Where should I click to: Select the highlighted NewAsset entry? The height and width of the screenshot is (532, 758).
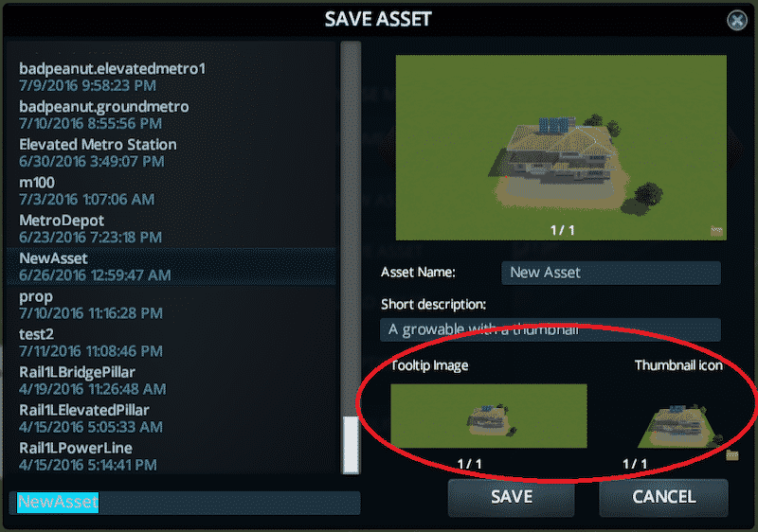click(171, 267)
